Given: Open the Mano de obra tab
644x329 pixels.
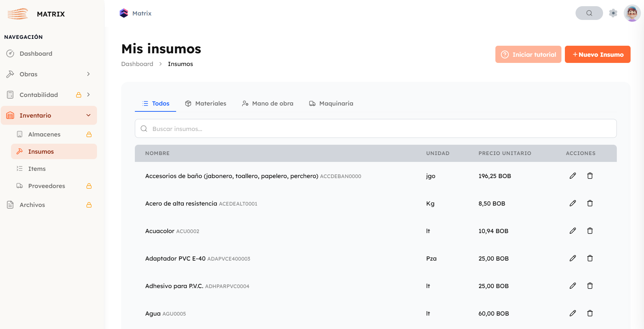Looking at the screenshot, I should tap(268, 103).
